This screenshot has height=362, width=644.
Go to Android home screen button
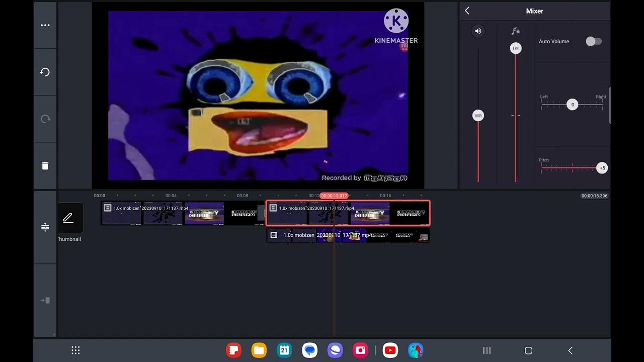pyautogui.click(x=528, y=350)
